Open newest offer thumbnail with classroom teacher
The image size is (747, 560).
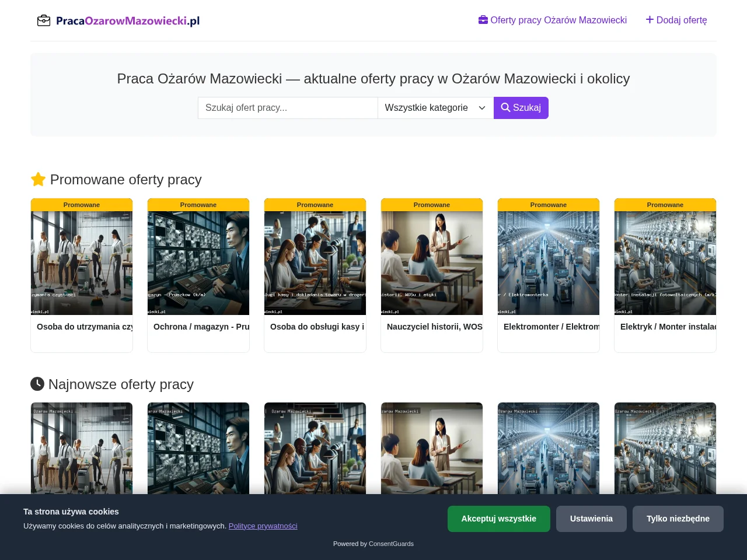click(432, 449)
